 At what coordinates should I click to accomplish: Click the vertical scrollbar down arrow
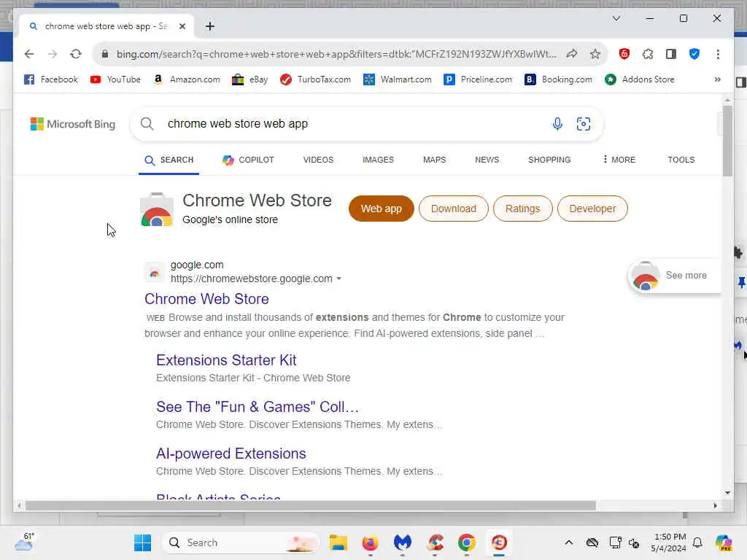point(727,492)
